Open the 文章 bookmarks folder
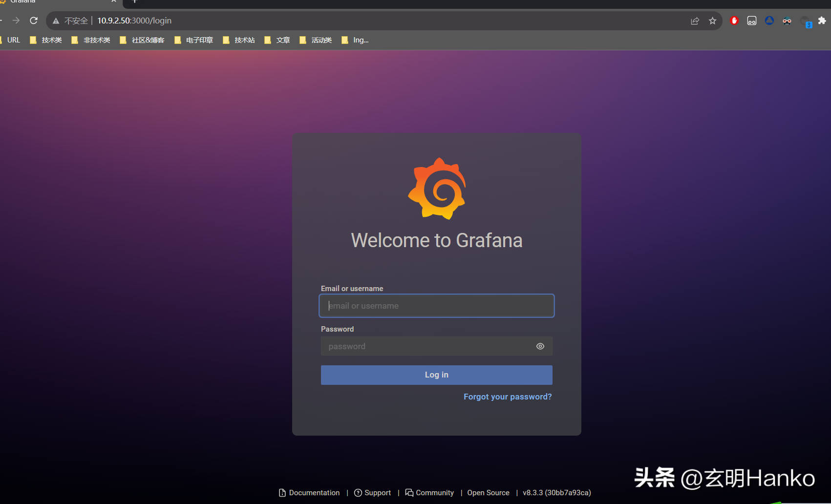This screenshot has width=831, height=504. click(277, 40)
